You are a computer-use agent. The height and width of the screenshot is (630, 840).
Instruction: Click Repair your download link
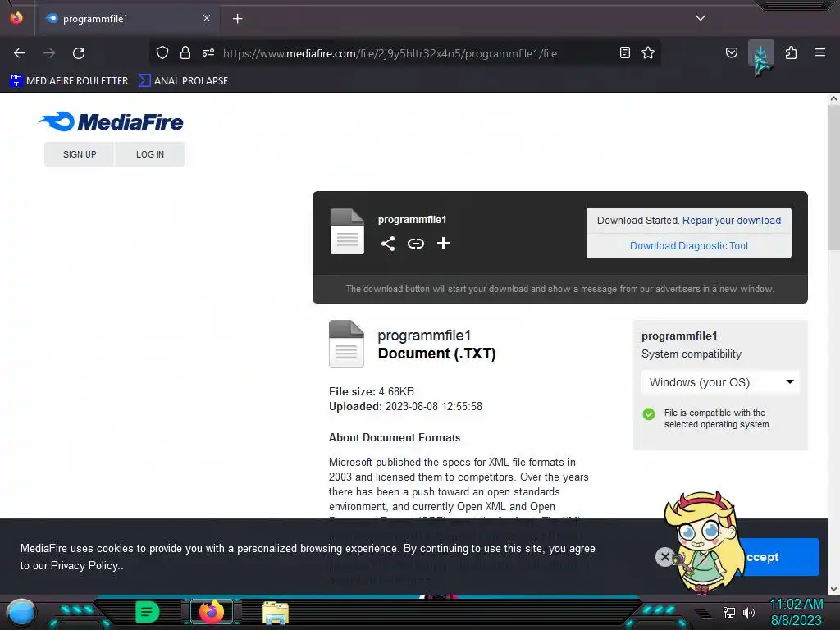pos(731,221)
